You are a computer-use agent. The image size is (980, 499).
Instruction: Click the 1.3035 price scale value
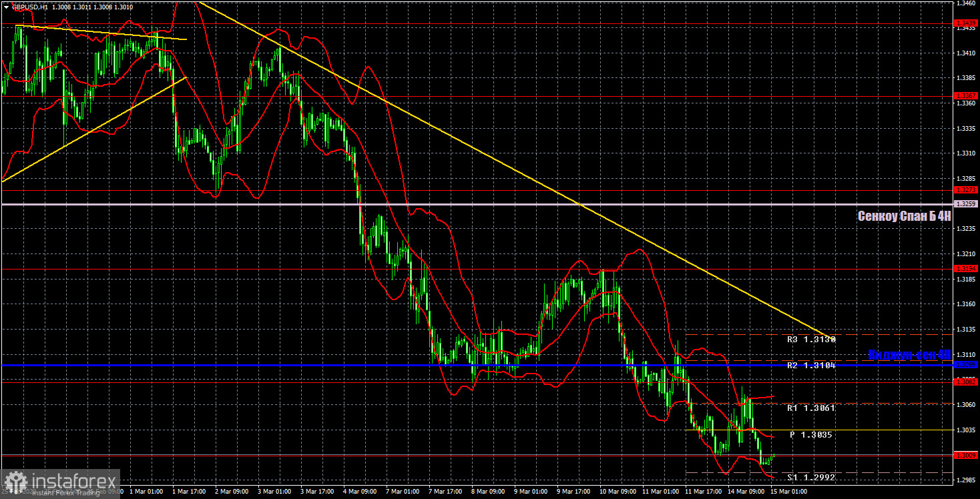point(967,430)
